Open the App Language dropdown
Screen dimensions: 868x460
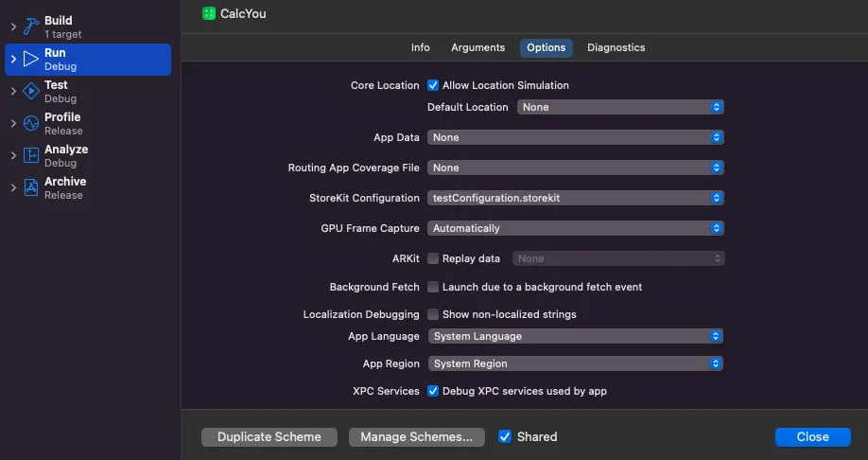pos(576,336)
